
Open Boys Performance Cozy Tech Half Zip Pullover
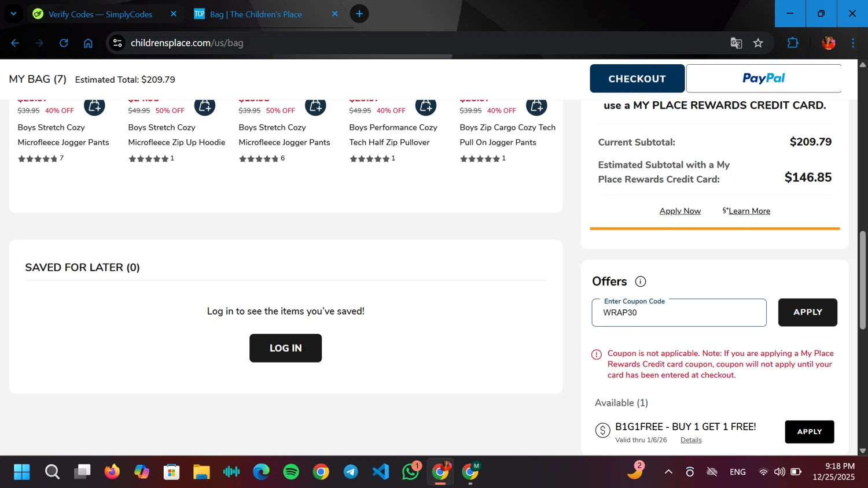point(393,135)
